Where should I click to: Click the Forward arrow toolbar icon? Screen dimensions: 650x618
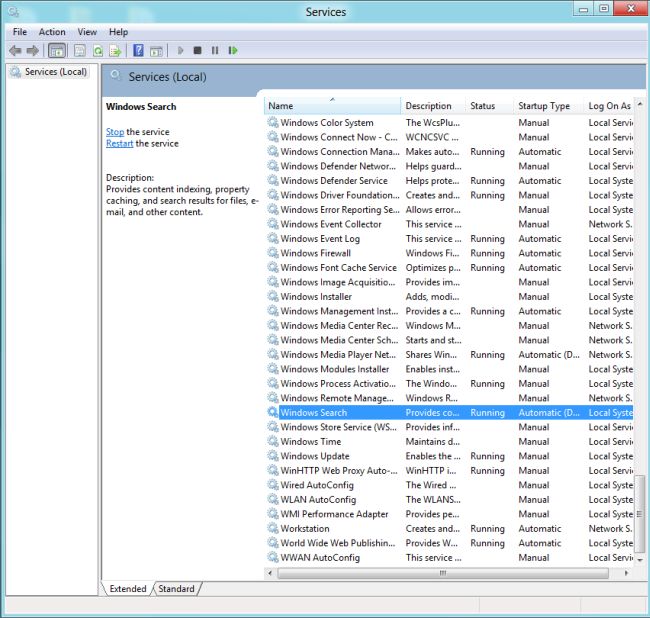click(x=33, y=51)
